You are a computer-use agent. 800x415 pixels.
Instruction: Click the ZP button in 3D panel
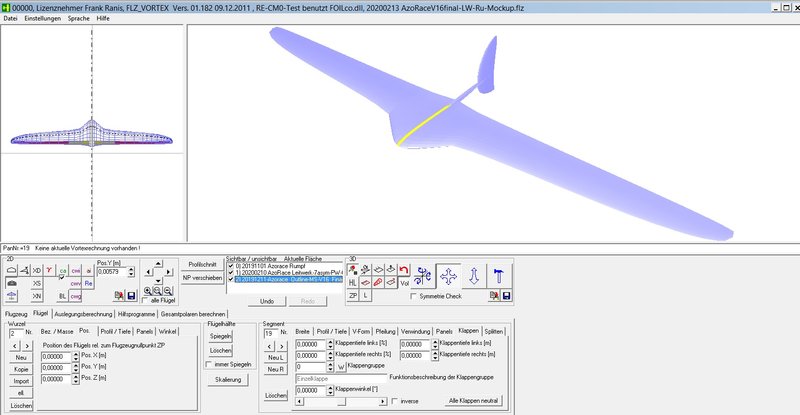[x=353, y=296]
